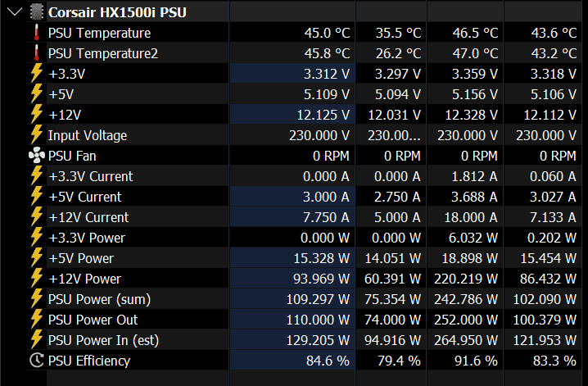Screen dimensions: 588x386
Task: Click the lightning icon beside +12V
Action: pos(36,114)
